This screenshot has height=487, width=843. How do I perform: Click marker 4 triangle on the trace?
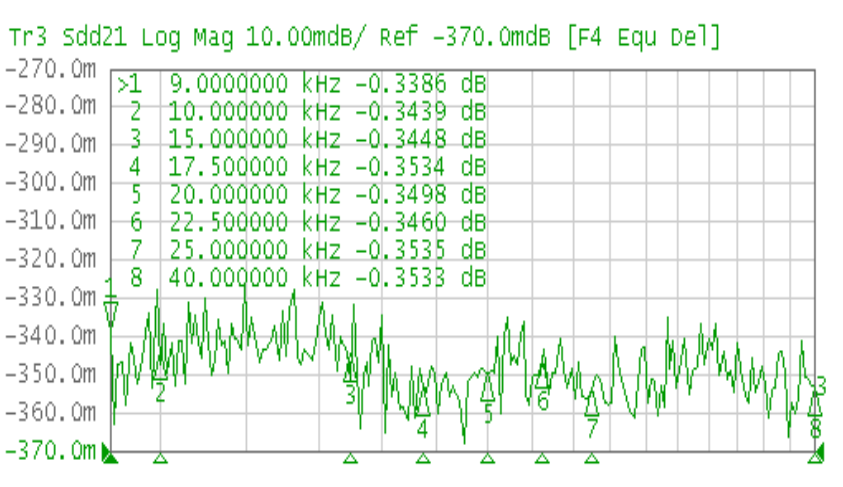pos(423,407)
